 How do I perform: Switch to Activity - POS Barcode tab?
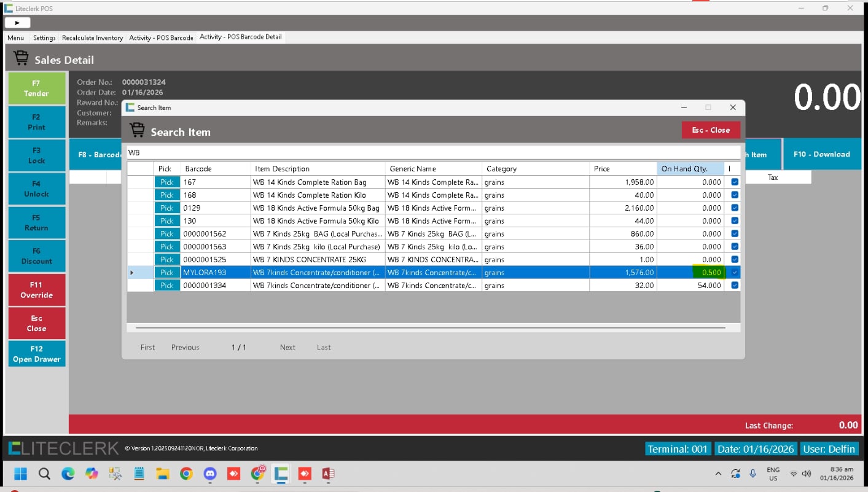[161, 38]
